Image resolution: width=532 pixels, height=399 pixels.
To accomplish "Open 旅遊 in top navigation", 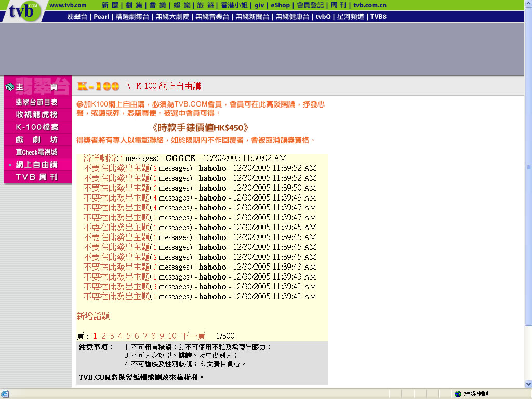I will 205,5.
